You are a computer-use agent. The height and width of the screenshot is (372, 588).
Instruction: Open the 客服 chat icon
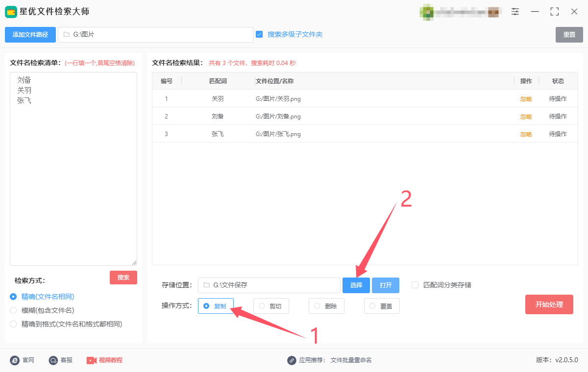53,360
